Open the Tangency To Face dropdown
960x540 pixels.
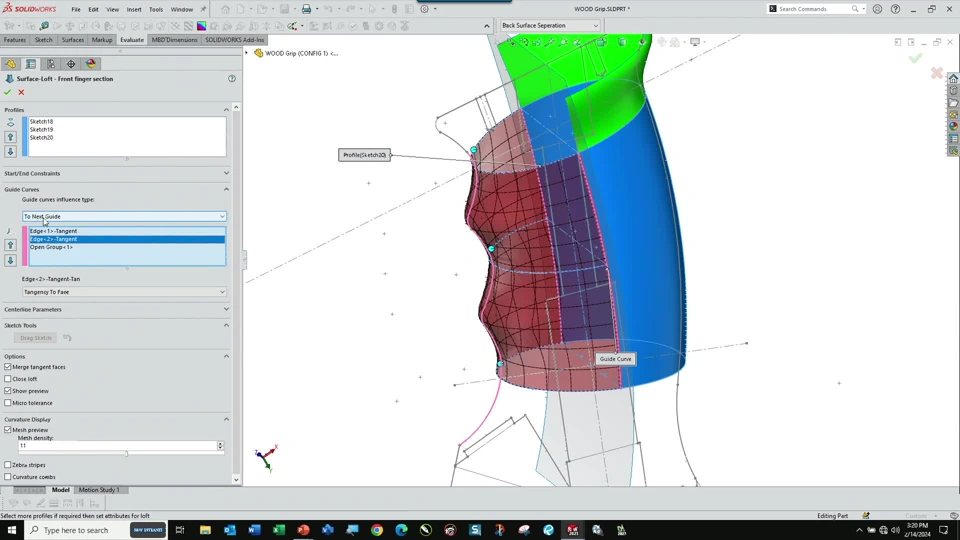coord(124,292)
